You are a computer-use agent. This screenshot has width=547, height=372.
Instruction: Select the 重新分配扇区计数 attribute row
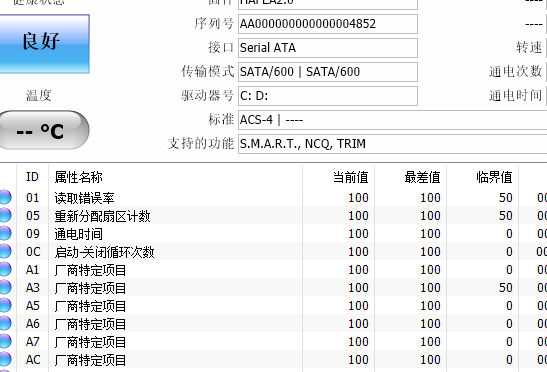pyautogui.click(x=274, y=216)
